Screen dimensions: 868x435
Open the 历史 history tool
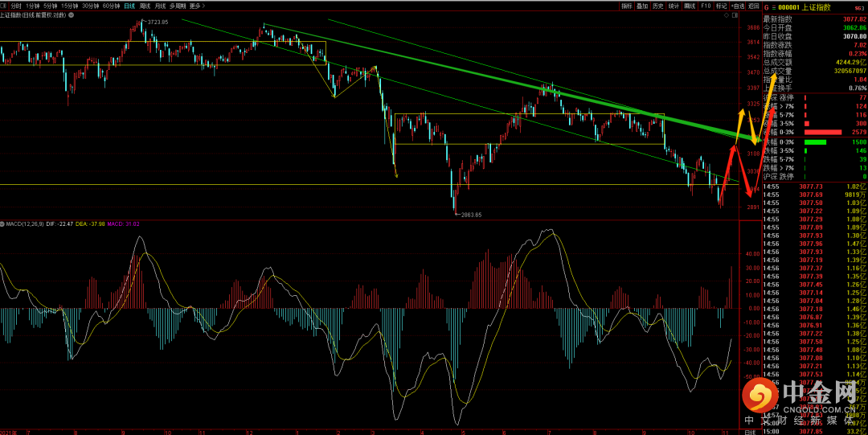[x=657, y=5]
